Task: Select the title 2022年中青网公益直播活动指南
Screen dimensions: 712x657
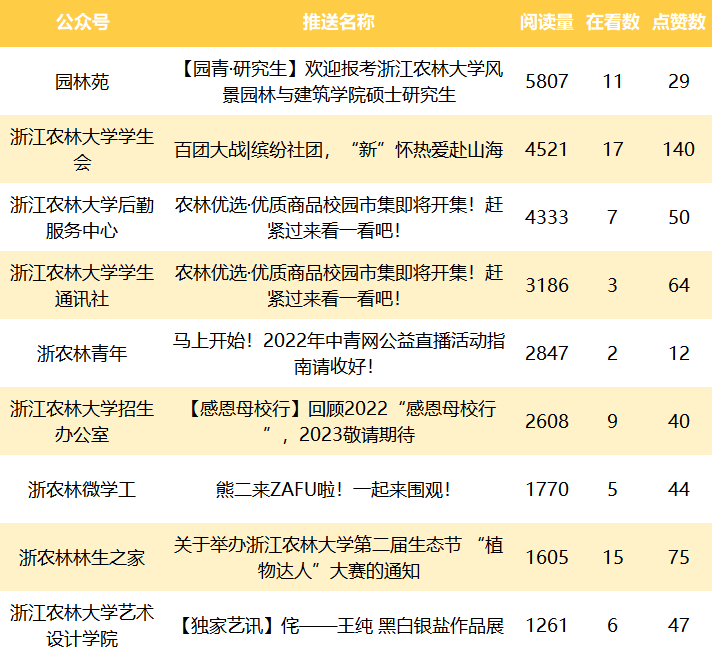Action: pyautogui.click(x=339, y=354)
